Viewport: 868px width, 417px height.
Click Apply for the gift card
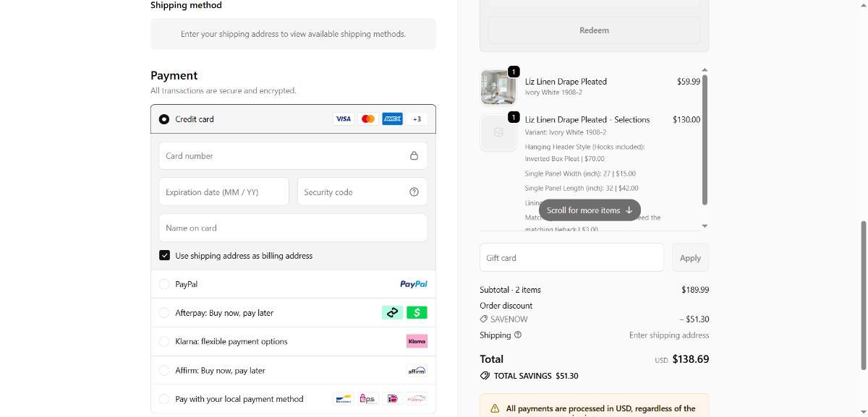690,258
